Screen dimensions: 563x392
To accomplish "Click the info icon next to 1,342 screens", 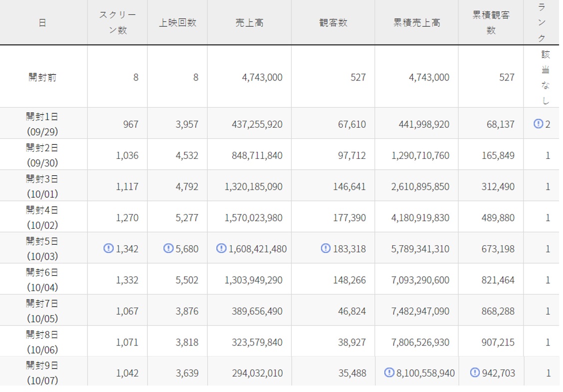I will (108, 248).
